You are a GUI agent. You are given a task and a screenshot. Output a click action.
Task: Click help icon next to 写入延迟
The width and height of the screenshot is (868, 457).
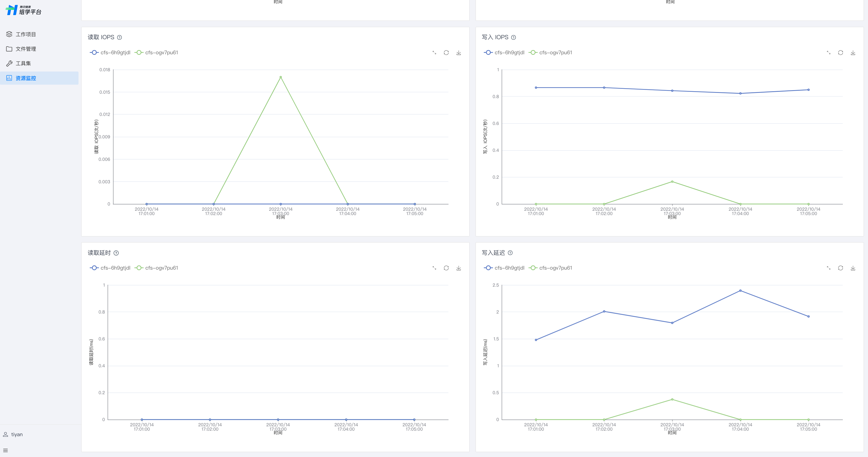pos(510,253)
